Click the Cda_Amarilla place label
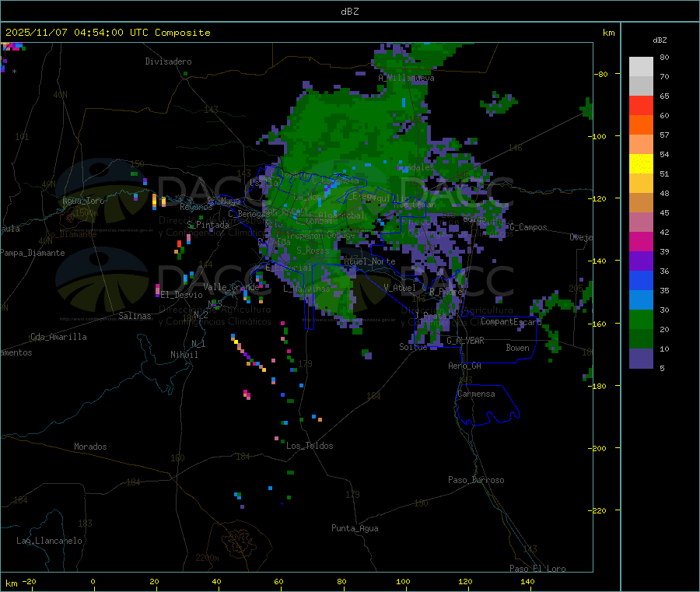The image size is (700, 592). click(58, 337)
